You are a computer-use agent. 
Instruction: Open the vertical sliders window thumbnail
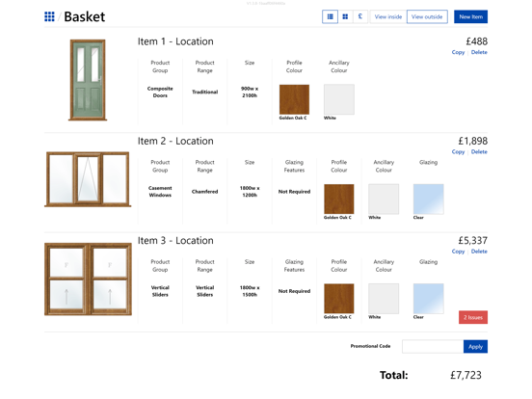(88, 279)
